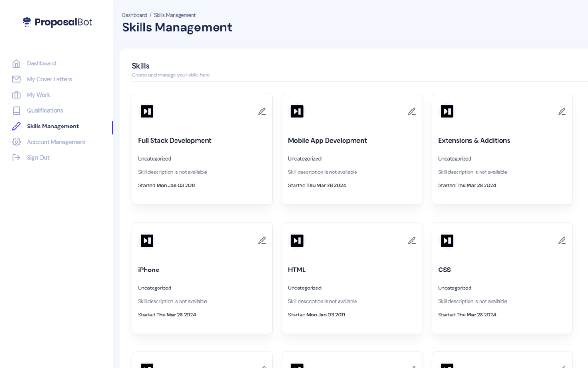588x368 pixels.
Task: Click the Mobile App Development title
Action: click(328, 141)
